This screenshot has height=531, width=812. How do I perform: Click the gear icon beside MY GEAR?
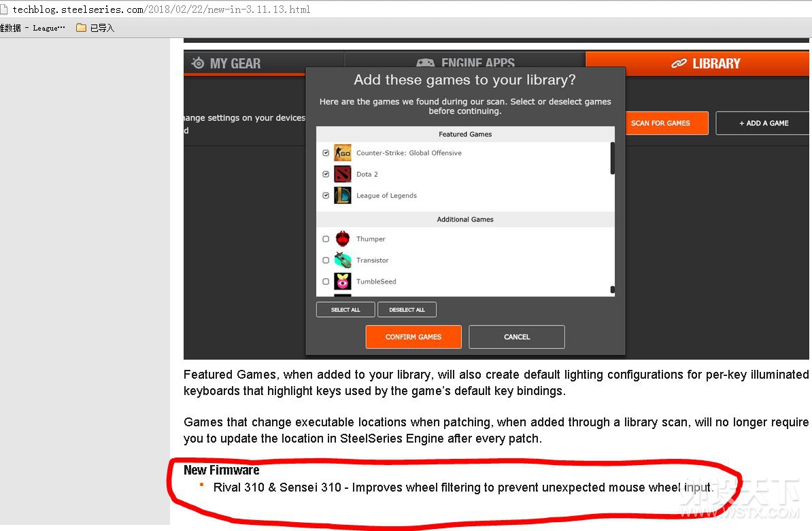point(198,63)
